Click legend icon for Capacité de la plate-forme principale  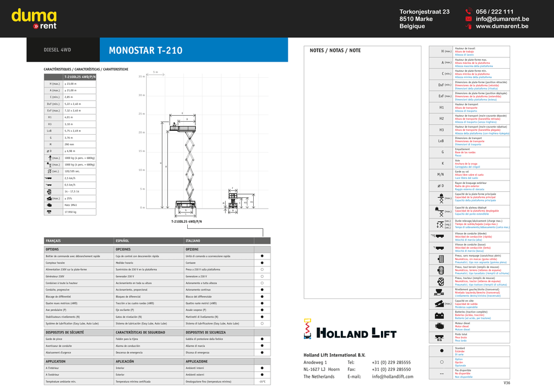click(x=441, y=198)
